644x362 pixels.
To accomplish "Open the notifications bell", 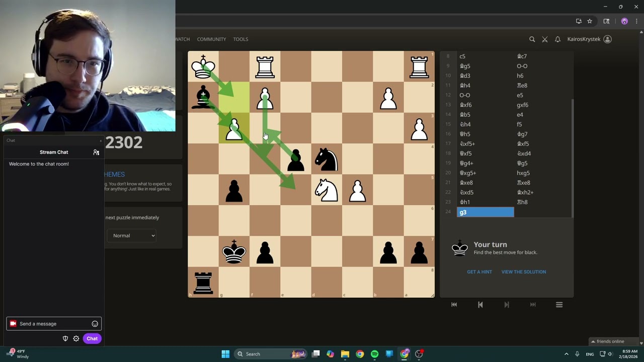I will [557, 39].
